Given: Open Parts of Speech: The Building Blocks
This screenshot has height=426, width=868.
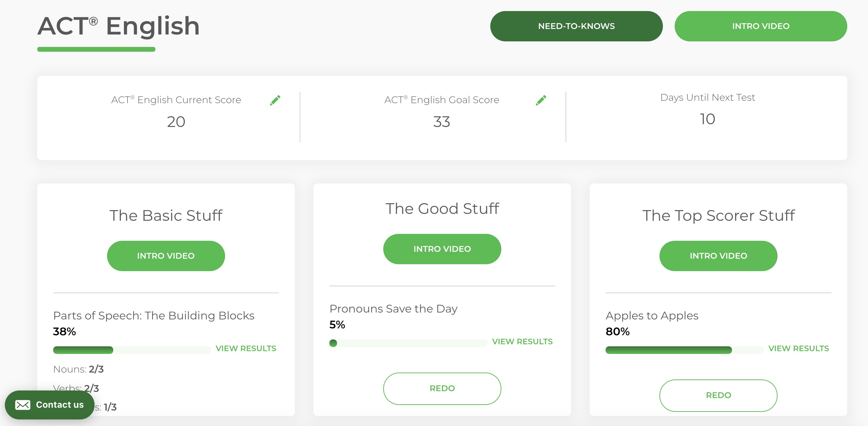Looking at the screenshot, I should (154, 316).
